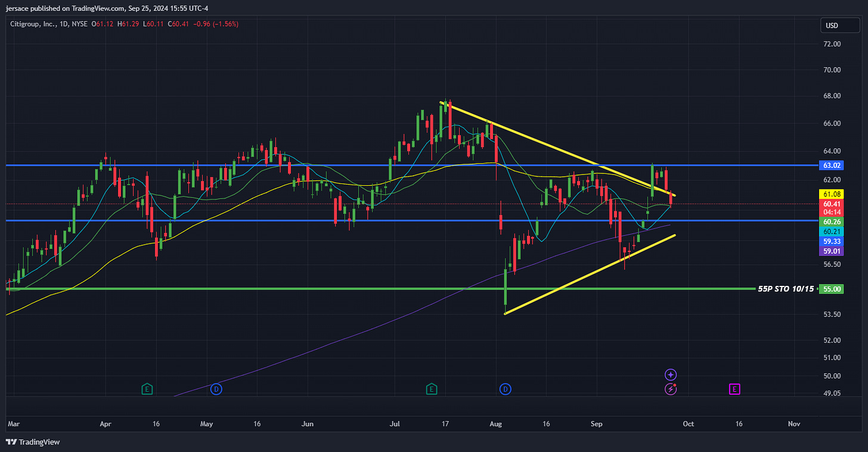The height and width of the screenshot is (452, 868).
Task: Click the cyan 60.21 price label
Action: 832,232
